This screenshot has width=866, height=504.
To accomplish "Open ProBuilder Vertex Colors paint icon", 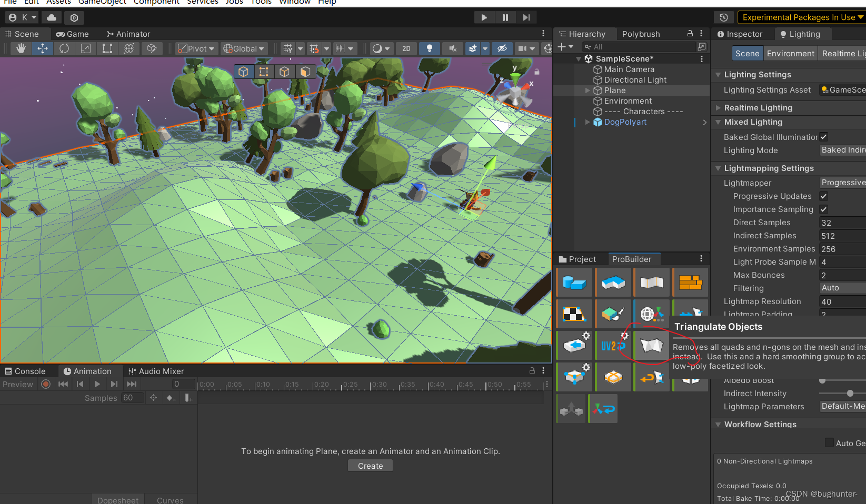I will 613,314.
